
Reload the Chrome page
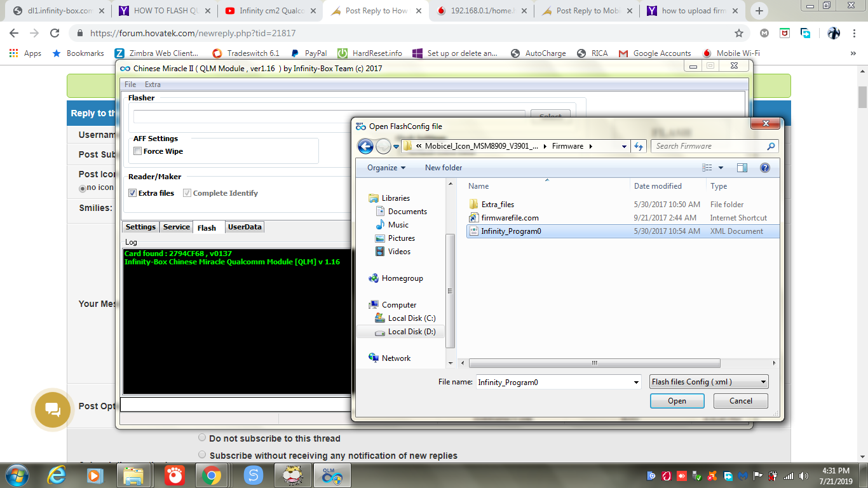[55, 33]
